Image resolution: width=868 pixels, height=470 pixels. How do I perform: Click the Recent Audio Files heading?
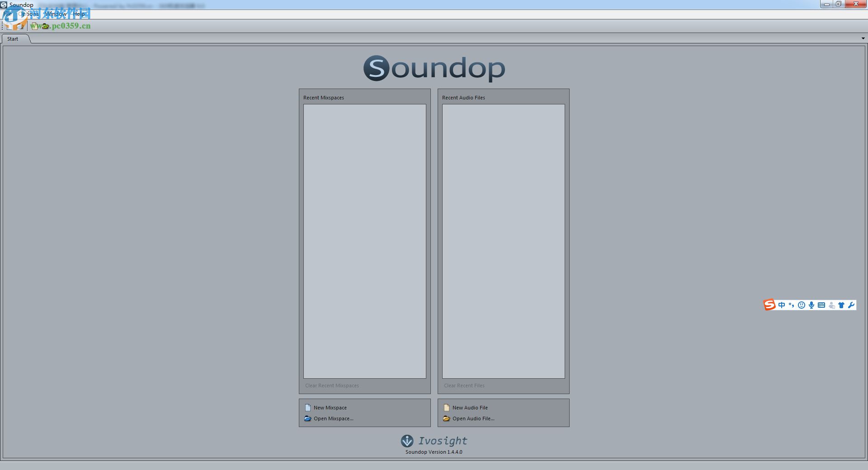(463, 98)
